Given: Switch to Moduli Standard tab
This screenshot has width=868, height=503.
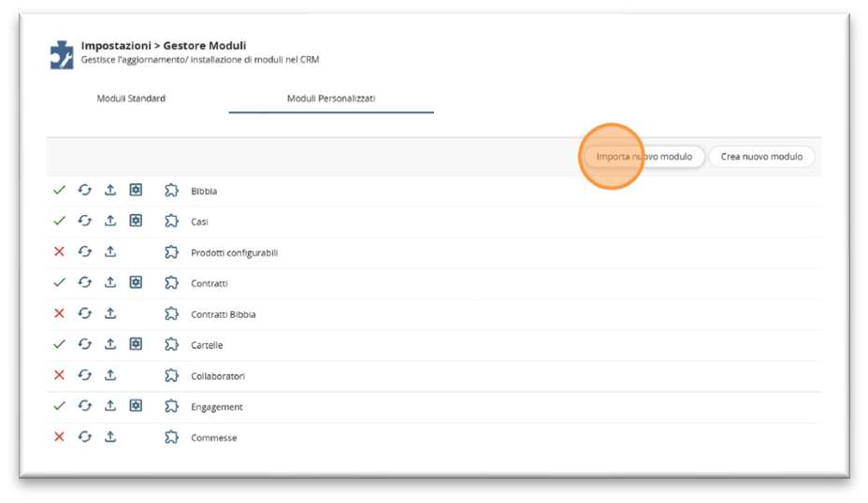Looking at the screenshot, I should tap(131, 98).
